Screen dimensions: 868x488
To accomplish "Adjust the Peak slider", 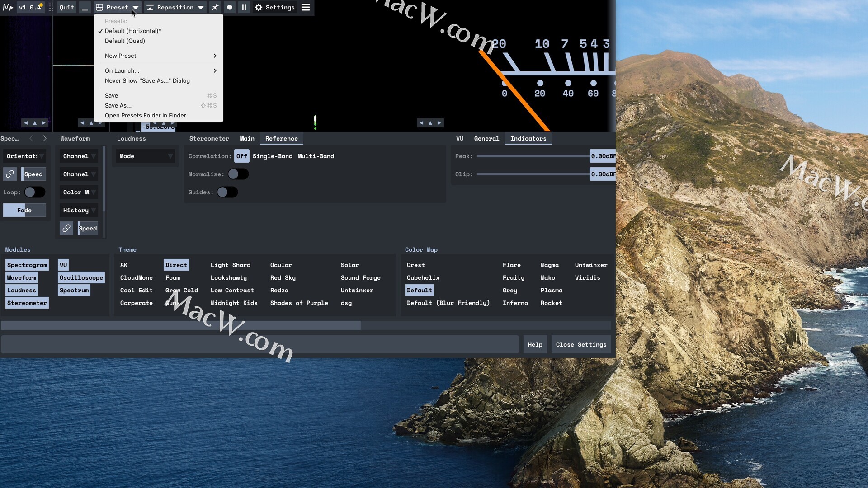I will [x=533, y=156].
